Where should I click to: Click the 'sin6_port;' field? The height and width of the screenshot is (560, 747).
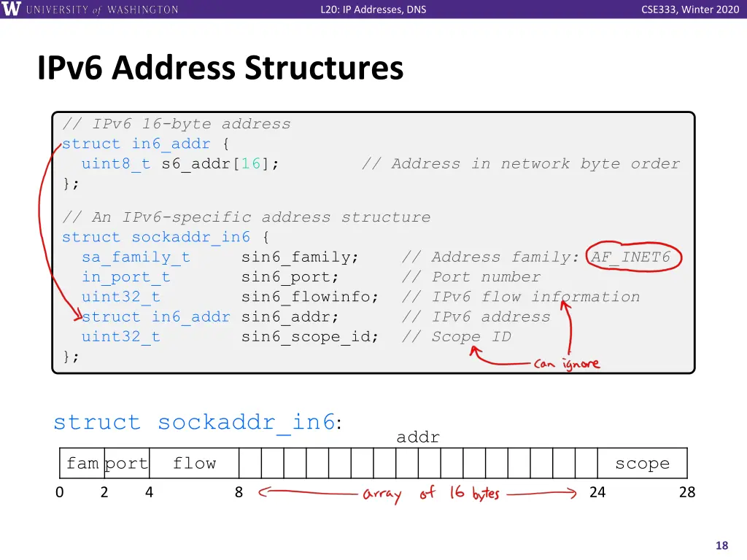(290, 277)
